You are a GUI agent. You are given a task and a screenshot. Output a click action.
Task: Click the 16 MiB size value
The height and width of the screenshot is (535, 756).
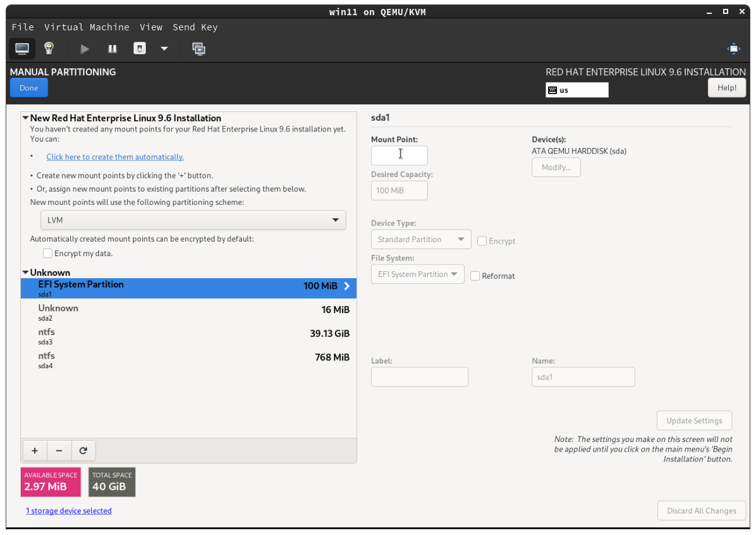tap(336, 310)
